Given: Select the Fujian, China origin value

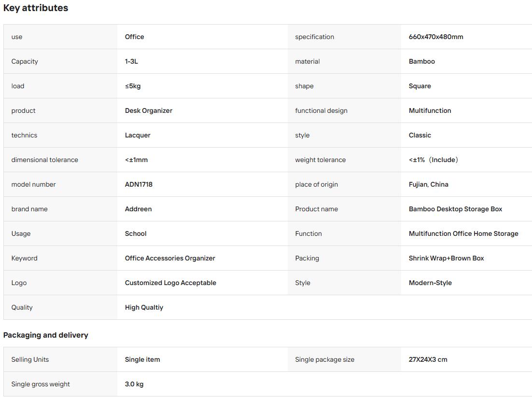Looking at the screenshot, I should (x=429, y=184).
